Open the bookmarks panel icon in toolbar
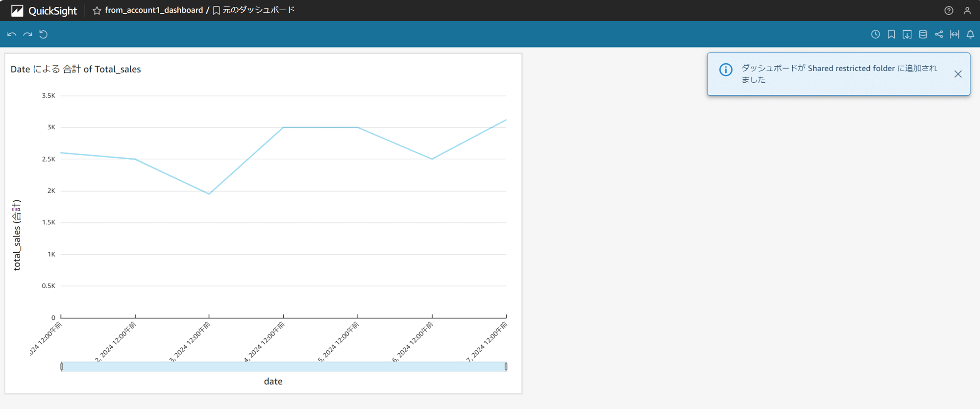The height and width of the screenshot is (409, 980). 891,34
